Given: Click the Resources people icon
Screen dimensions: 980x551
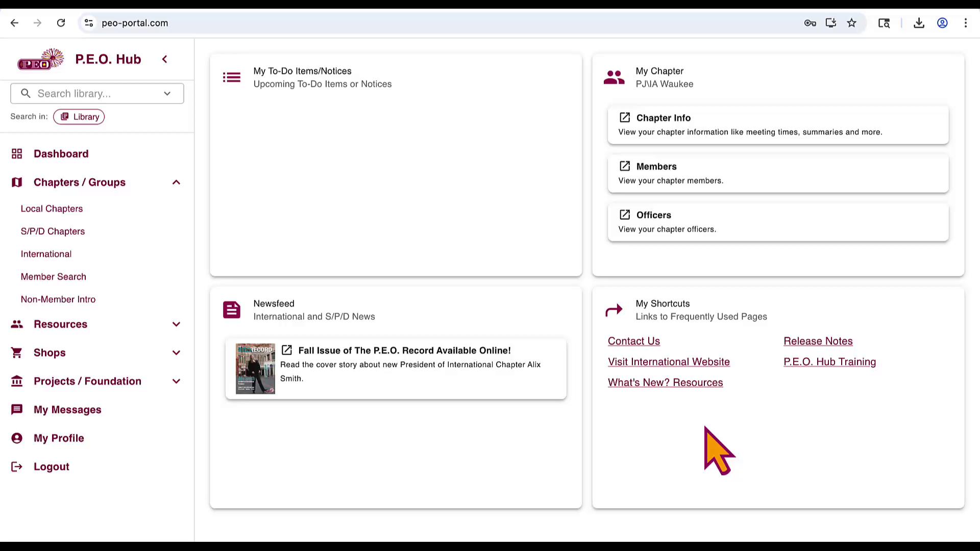Looking at the screenshot, I should pyautogui.click(x=17, y=324).
